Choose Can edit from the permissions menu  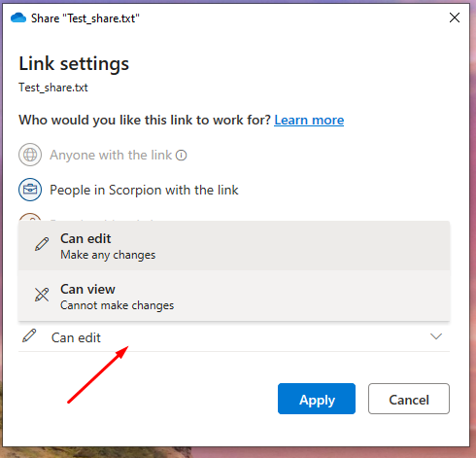(234, 246)
